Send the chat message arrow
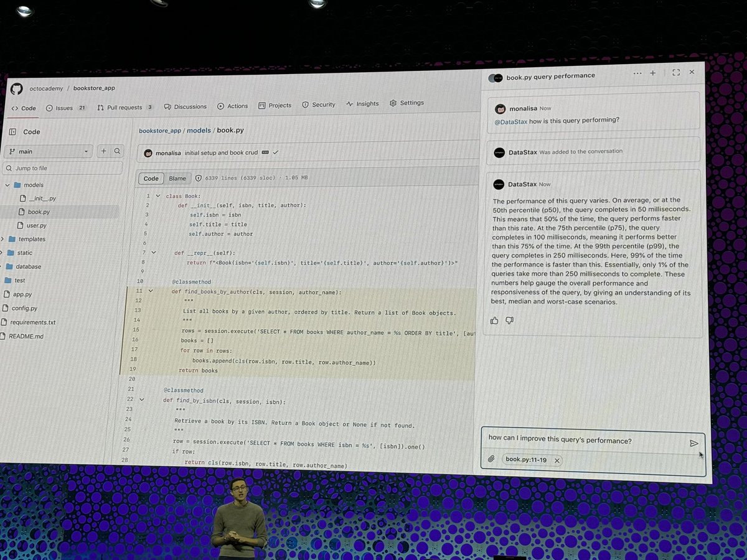Viewport: 747px width, 560px height. coord(693,443)
